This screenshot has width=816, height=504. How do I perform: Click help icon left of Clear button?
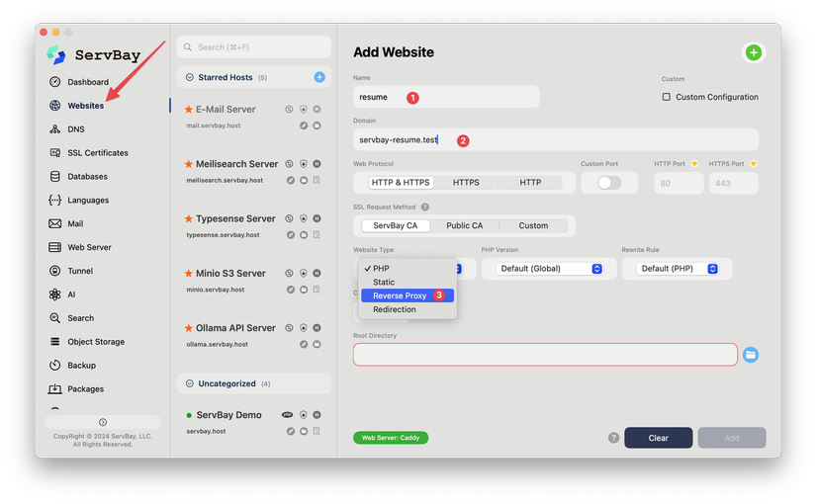(613, 438)
